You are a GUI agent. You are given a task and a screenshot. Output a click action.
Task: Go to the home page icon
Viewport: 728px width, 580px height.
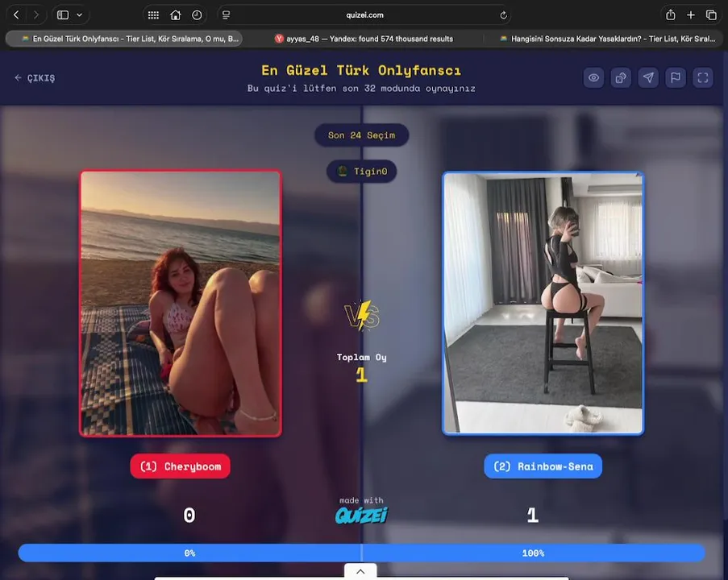pyautogui.click(x=176, y=15)
